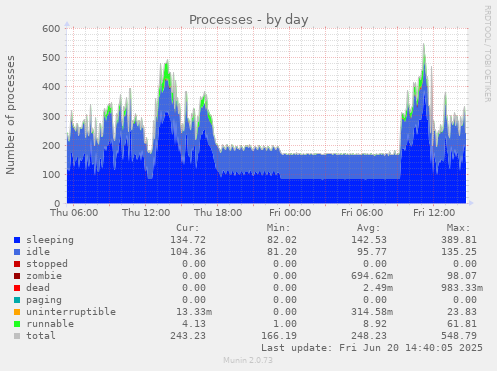Viewport: 497px width, 371px height.
Task: Click the 600 y-axis tick label
Action: 51,29
